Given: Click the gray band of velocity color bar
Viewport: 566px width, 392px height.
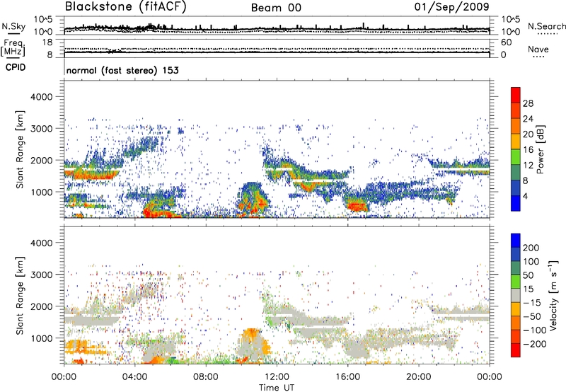Looking at the screenshot, I should coord(516,295).
